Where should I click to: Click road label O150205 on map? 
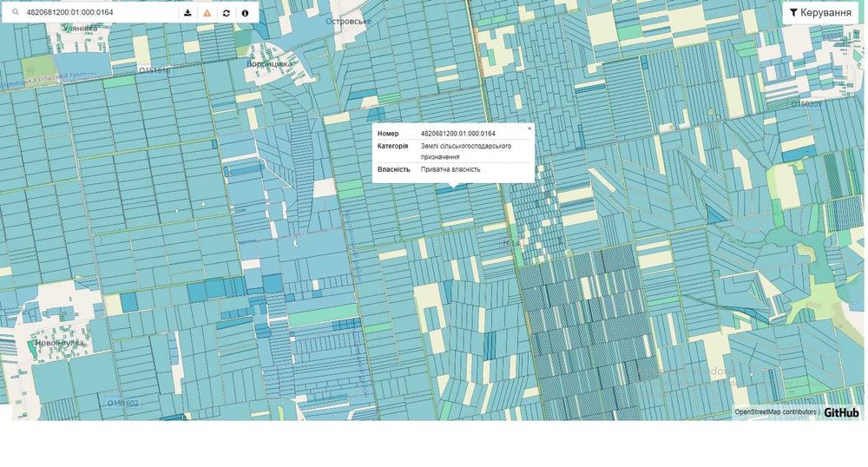coord(806,103)
